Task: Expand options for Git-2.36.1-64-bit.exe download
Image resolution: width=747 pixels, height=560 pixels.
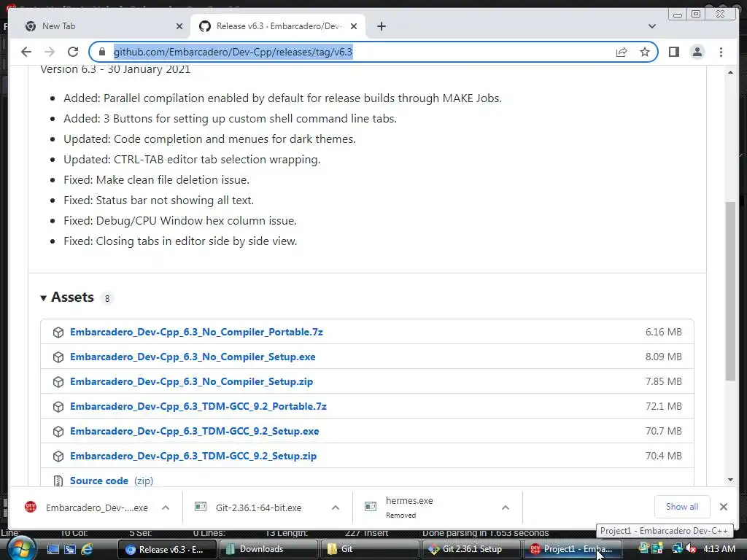Action: click(x=336, y=507)
